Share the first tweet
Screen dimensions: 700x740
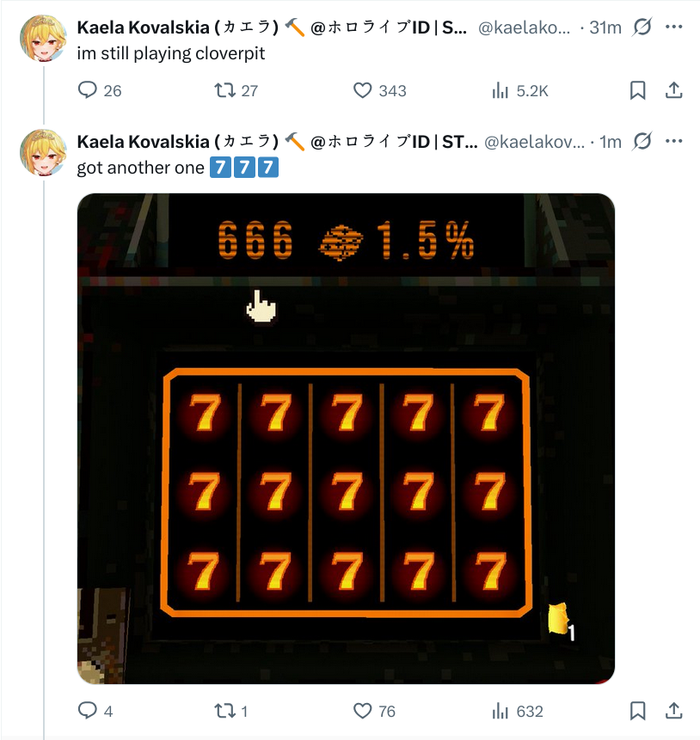(673, 90)
